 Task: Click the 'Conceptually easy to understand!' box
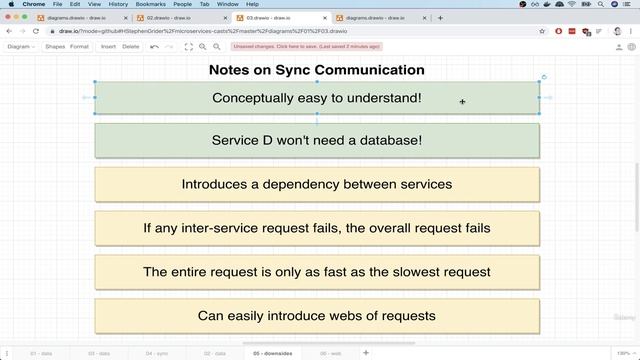coord(317,98)
